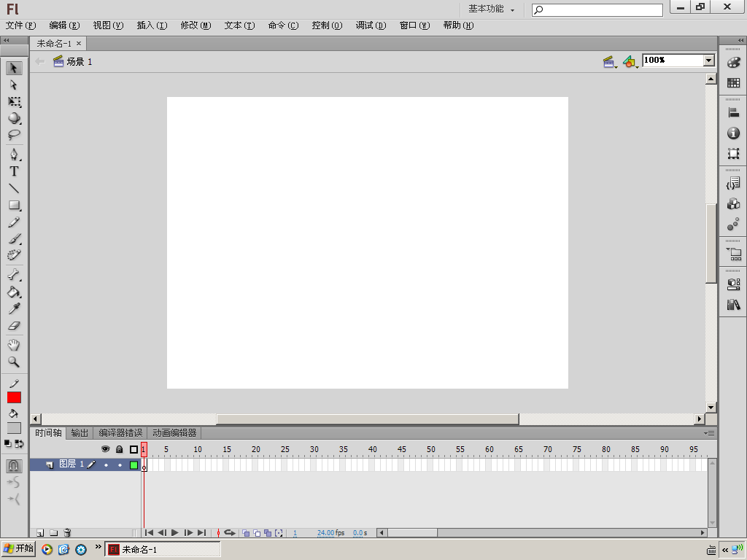Image resolution: width=747 pixels, height=560 pixels.
Task: Select the Deco tool
Action: tap(15, 255)
